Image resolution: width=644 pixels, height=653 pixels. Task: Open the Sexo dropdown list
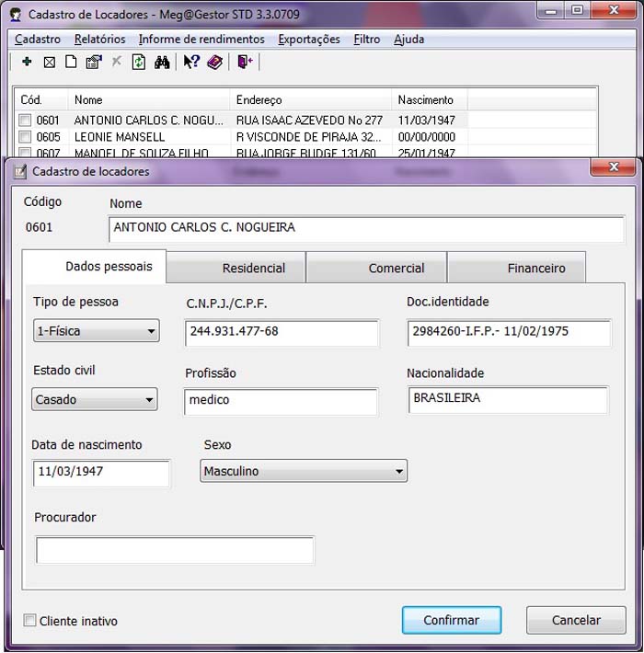pyautogui.click(x=304, y=472)
